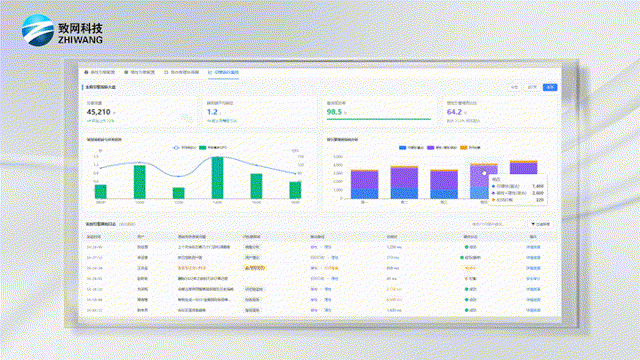Toggle the blue line legend marker in the line chart

coord(176,148)
